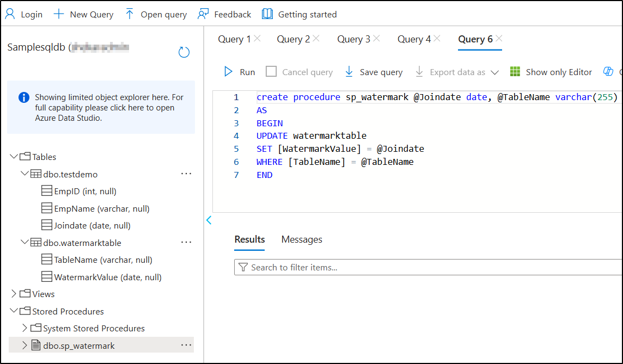
Task: Open the Messages tab
Action: point(302,239)
